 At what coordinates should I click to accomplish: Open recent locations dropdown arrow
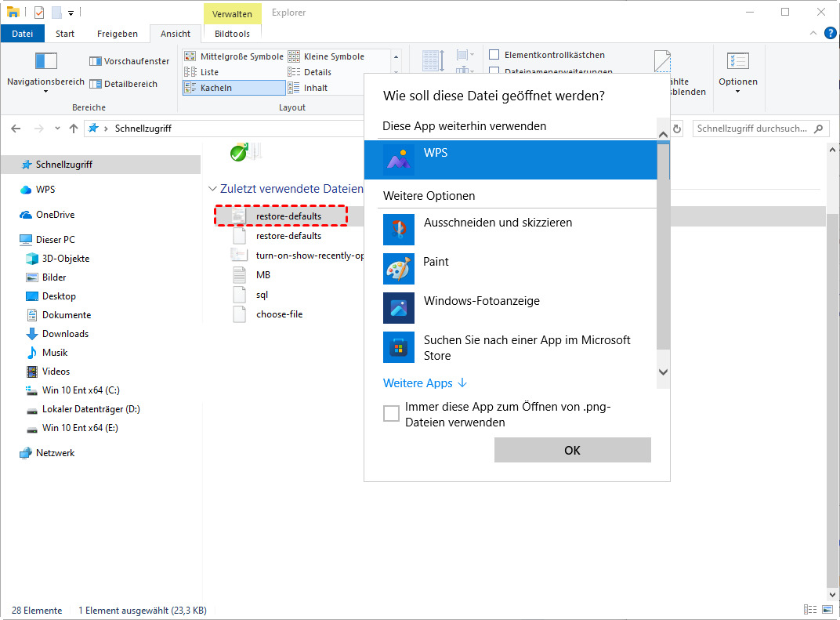point(57,129)
